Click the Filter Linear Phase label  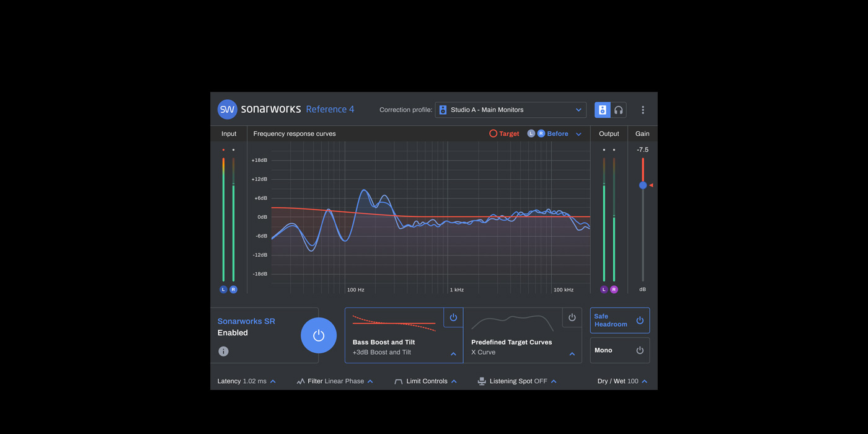point(336,381)
